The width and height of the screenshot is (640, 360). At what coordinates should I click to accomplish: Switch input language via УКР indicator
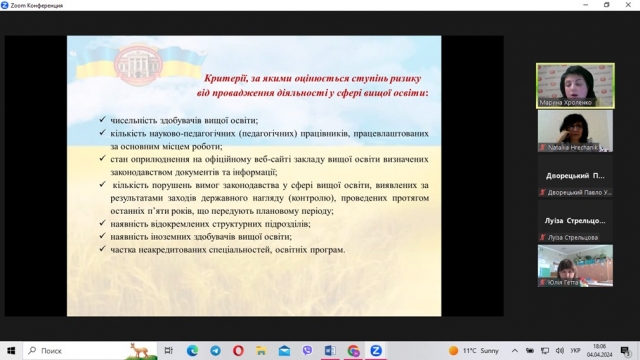coord(576,351)
